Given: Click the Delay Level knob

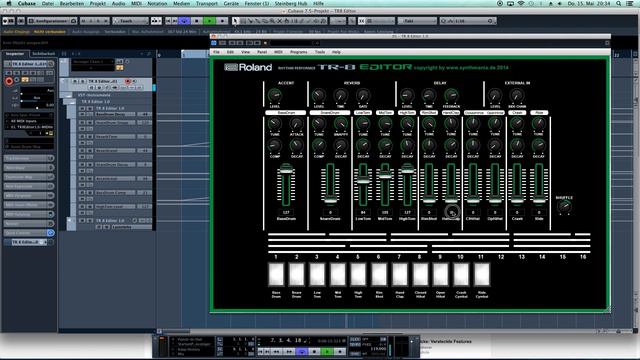Looking at the screenshot, I should (407, 96).
